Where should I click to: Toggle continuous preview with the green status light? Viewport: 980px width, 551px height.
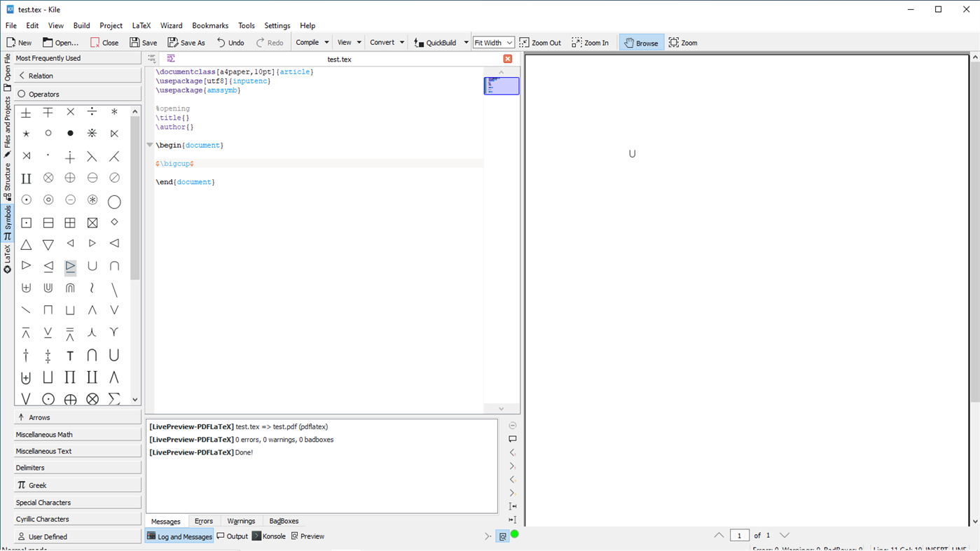point(515,533)
